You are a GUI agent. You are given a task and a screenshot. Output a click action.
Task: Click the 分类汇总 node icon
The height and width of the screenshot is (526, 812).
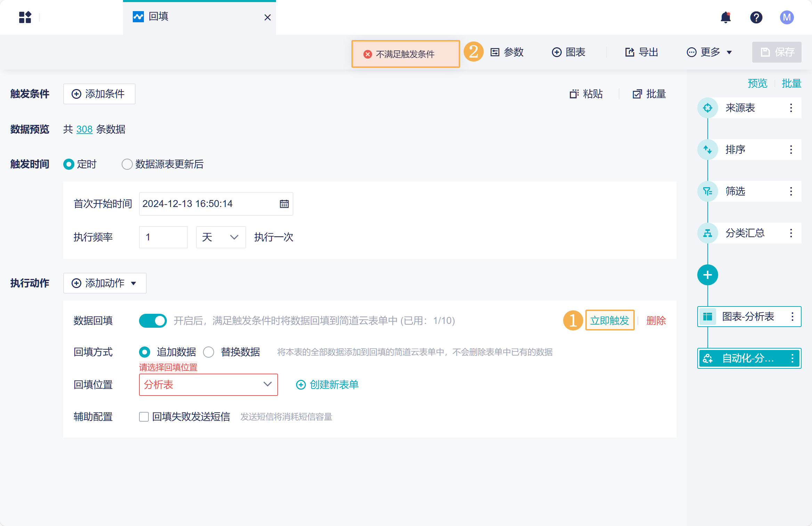pos(707,233)
